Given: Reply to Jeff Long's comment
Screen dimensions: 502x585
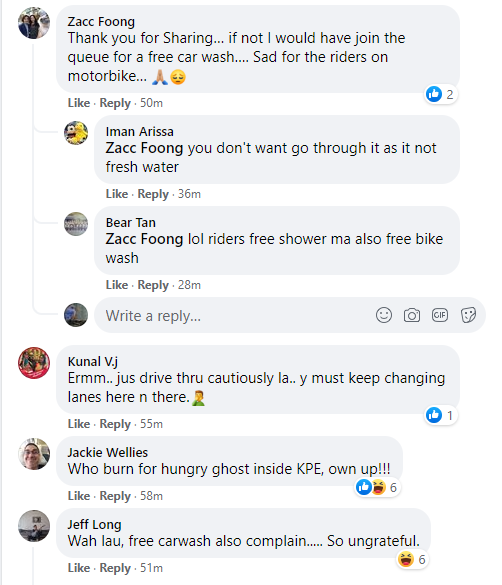Looking at the screenshot, I should point(115,568).
